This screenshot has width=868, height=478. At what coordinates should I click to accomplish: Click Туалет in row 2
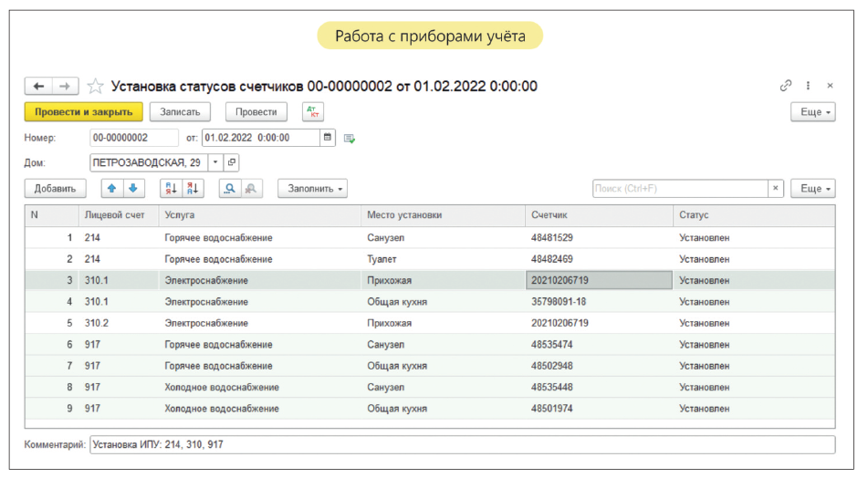click(x=382, y=259)
